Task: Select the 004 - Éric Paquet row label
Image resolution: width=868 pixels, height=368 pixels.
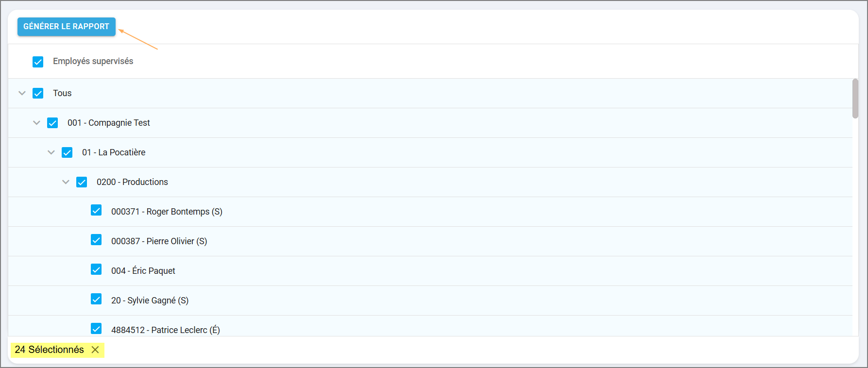Action: [x=143, y=271]
